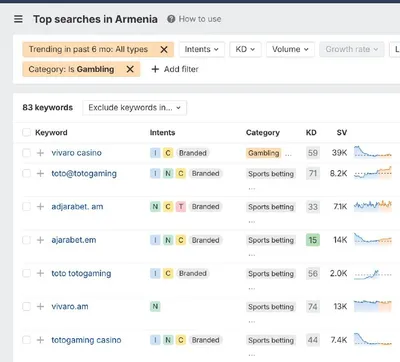Remove the Trending in past 6 mo filter

click(x=164, y=49)
